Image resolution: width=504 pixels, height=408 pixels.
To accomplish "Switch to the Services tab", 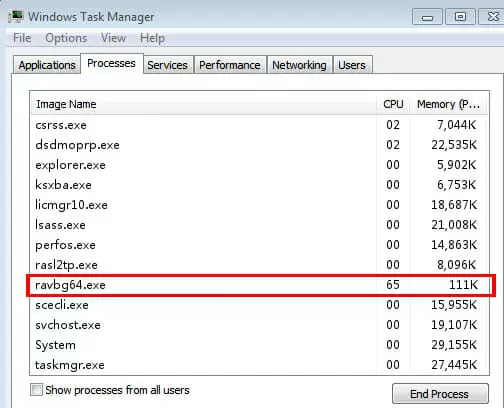I will [168, 65].
